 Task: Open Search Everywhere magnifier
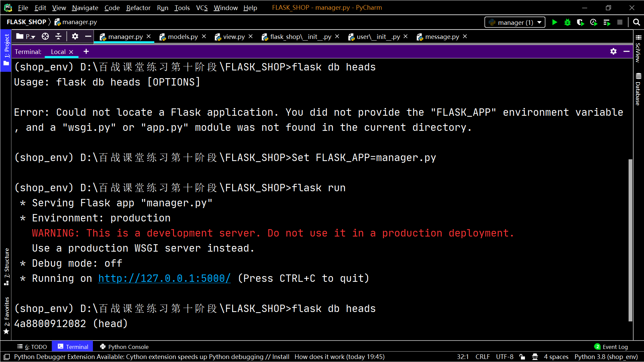636,22
